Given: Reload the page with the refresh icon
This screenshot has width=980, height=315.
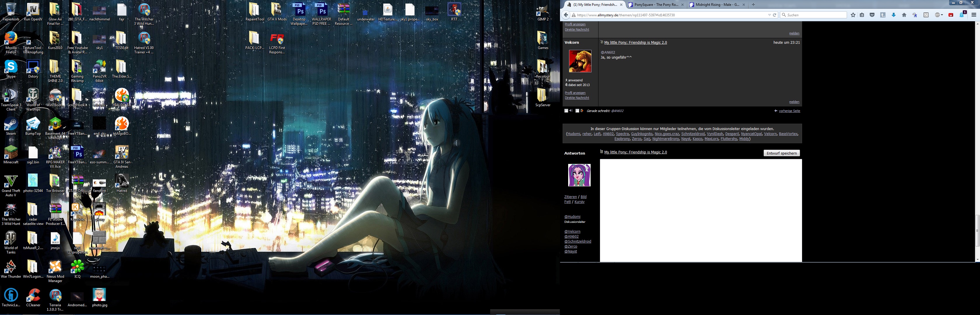Looking at the screenshot, I should point(774,15).
